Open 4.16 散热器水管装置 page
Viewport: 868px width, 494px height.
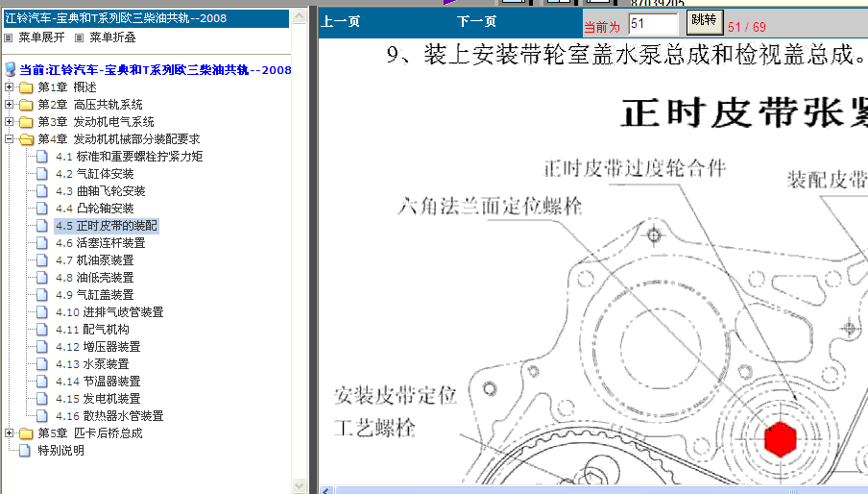coord(109,416)
